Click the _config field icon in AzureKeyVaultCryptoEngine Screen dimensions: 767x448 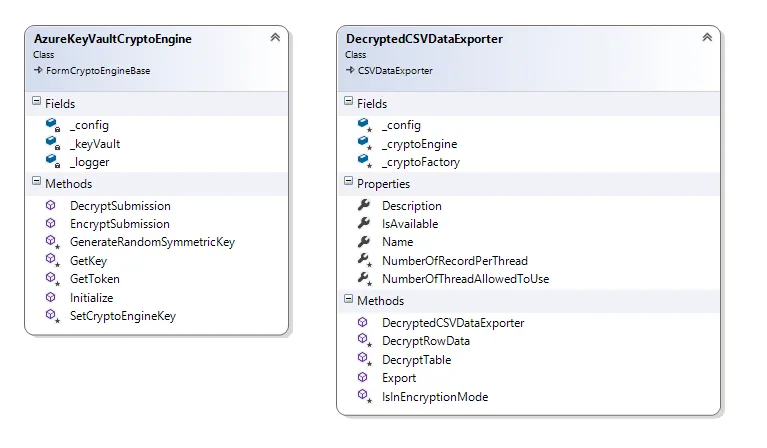coord(52,125)
